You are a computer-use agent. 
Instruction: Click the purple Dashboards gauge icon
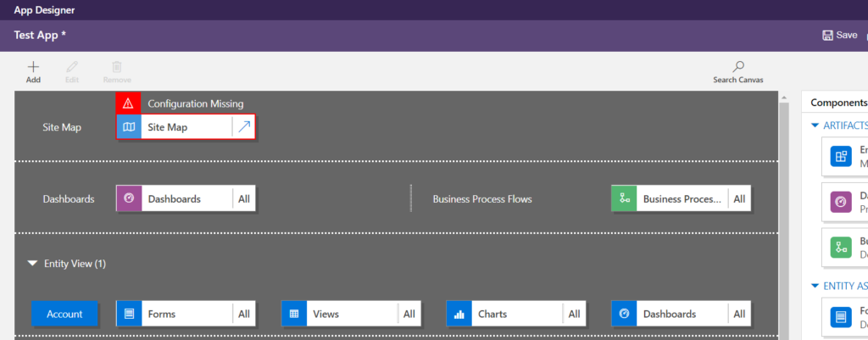(129, 199)
